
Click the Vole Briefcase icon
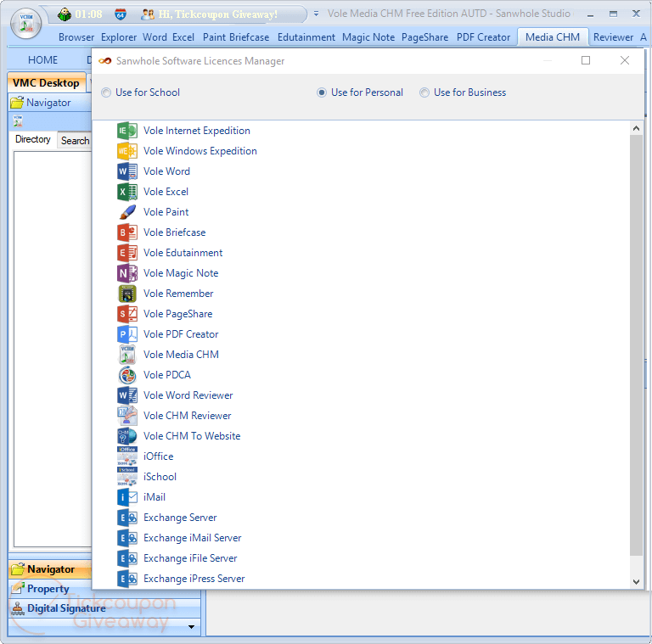(x=127, y=232)
